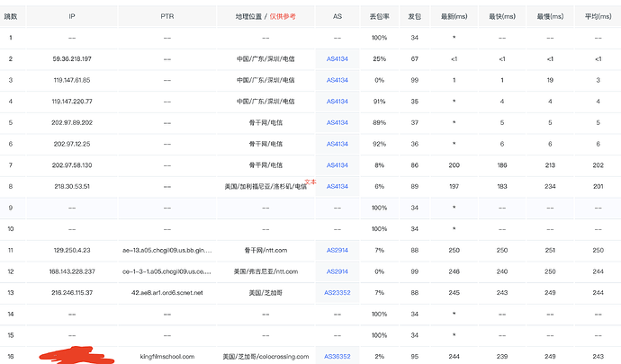621x364 pixels.
Task: Open AS4134 link in the 59.36.218.197 row
Action: click(x=337, y=59)
